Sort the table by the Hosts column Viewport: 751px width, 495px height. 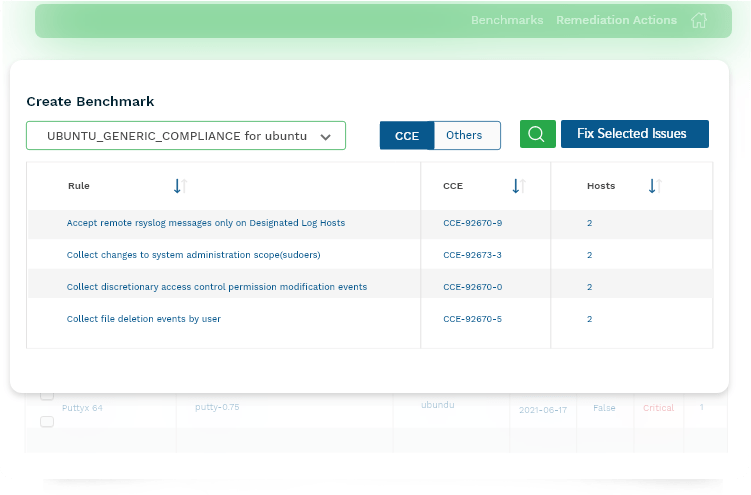[655, 186]
